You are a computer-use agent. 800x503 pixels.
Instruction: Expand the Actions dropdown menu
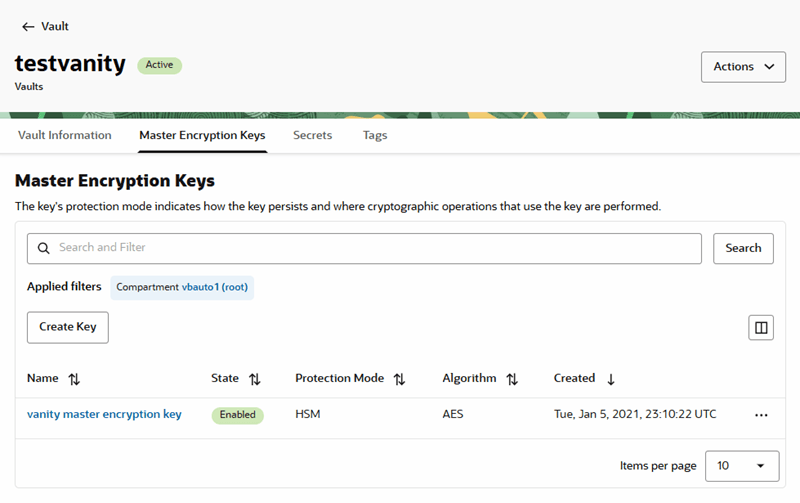[743, 67]
